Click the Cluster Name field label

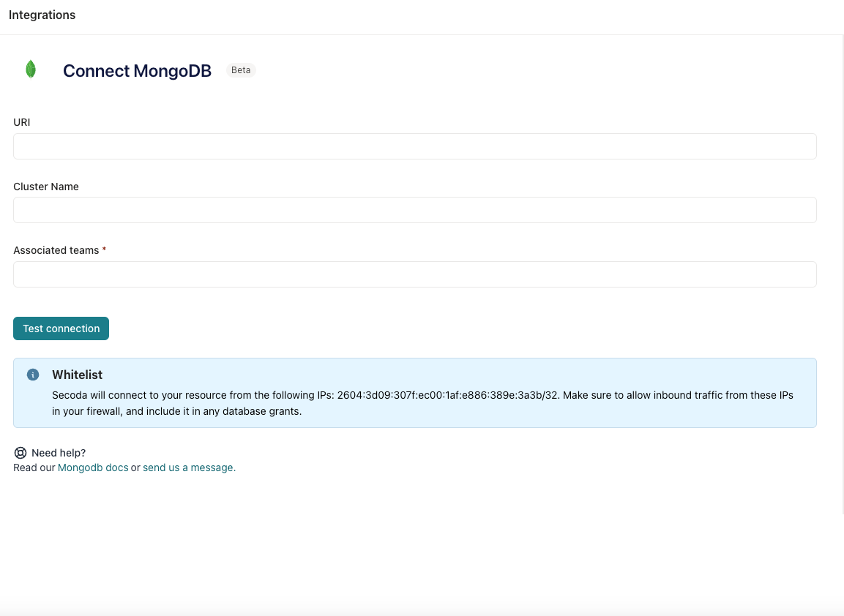pyautogui.click(x=46, y=187)
